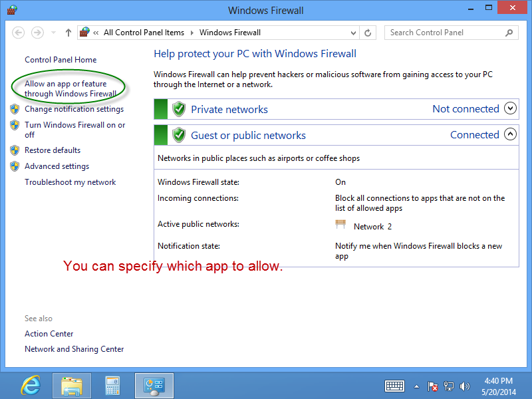
Task: Click shield icon beside Change notification settings
Action: pyautogui.click(x=15, y=109)
